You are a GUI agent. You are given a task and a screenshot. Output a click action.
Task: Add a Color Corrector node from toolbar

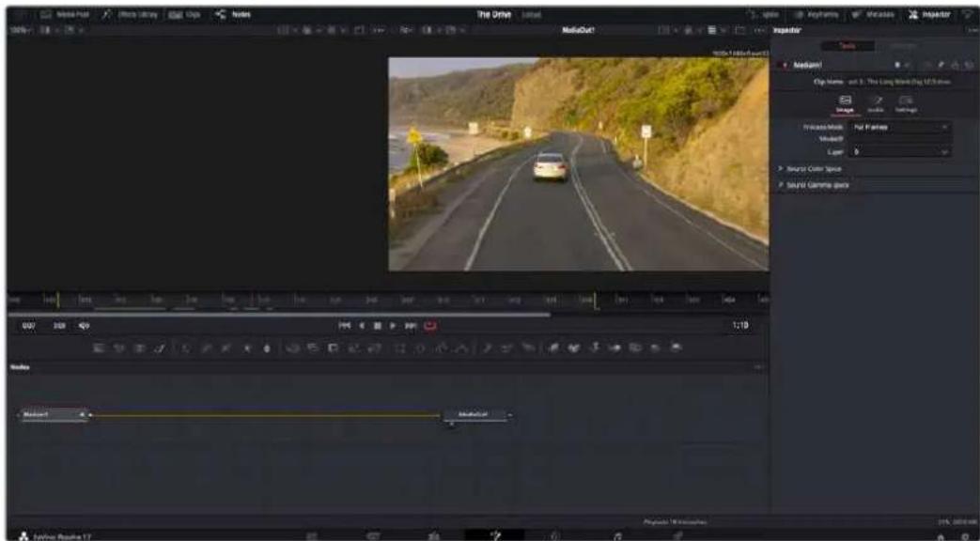(186, 348)
